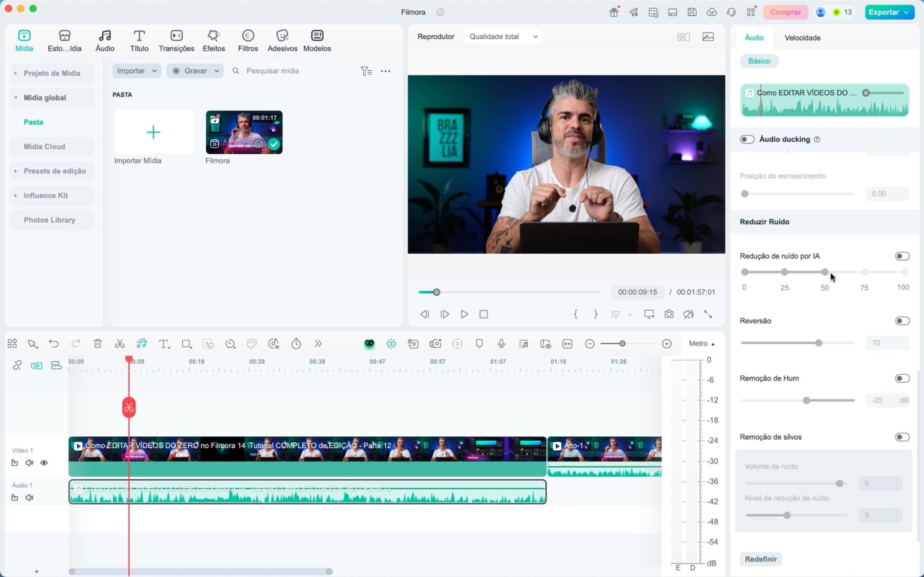Screen dimensions: 924x577
Task: Zoom in timeline with plus icon
Action: pyautogui.click(x=667, y=344)
